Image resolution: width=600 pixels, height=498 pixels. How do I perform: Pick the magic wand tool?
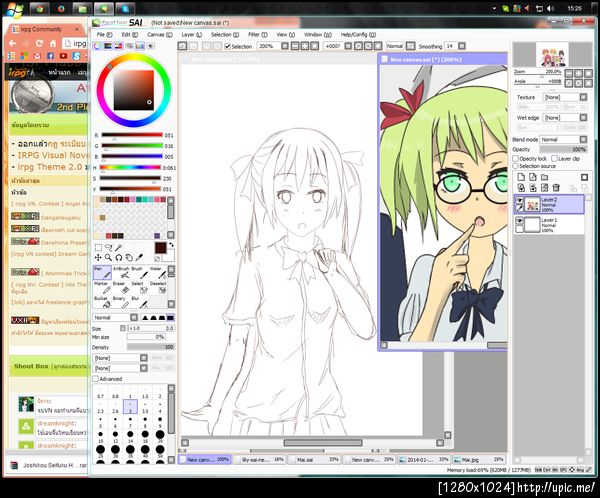tap(119, 247)
